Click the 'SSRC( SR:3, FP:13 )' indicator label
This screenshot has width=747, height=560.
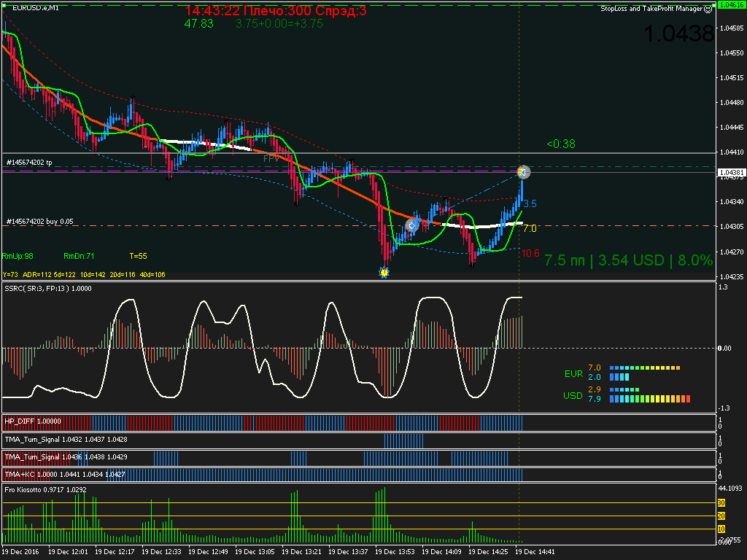coord(37,289)
